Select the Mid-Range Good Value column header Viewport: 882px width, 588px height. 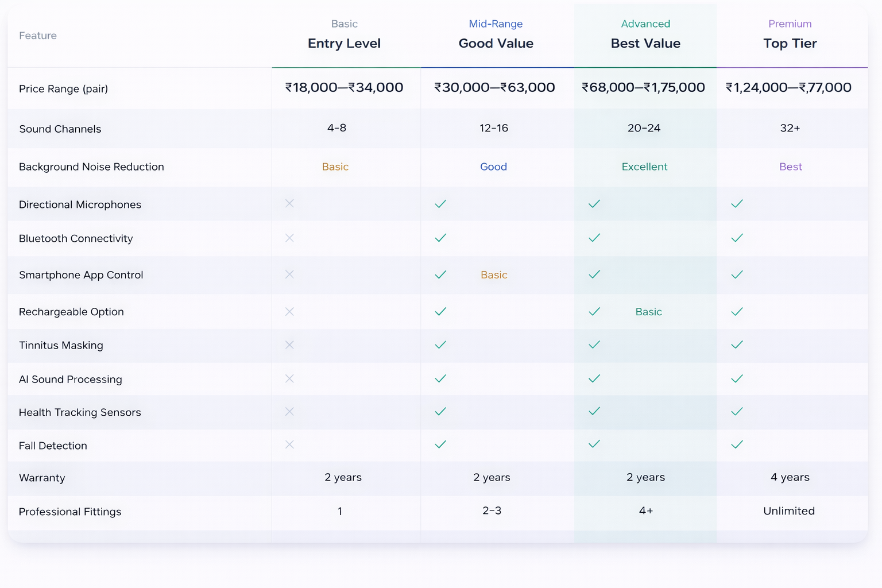[x=496, y=35]
